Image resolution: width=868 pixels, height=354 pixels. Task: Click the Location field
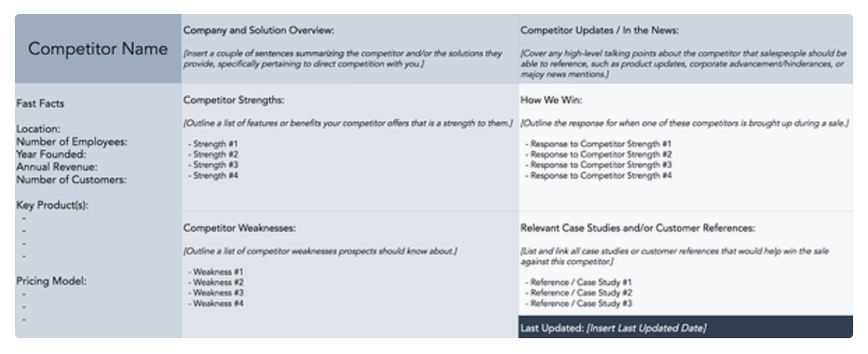coord(38,129)
